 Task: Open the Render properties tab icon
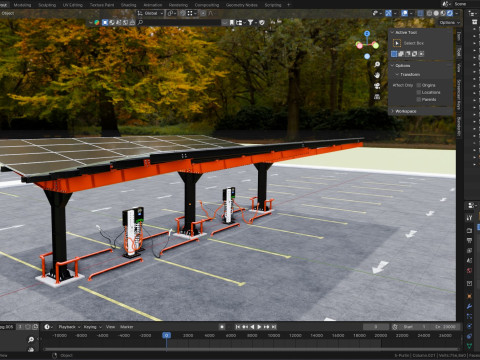[x=469, y=231]
